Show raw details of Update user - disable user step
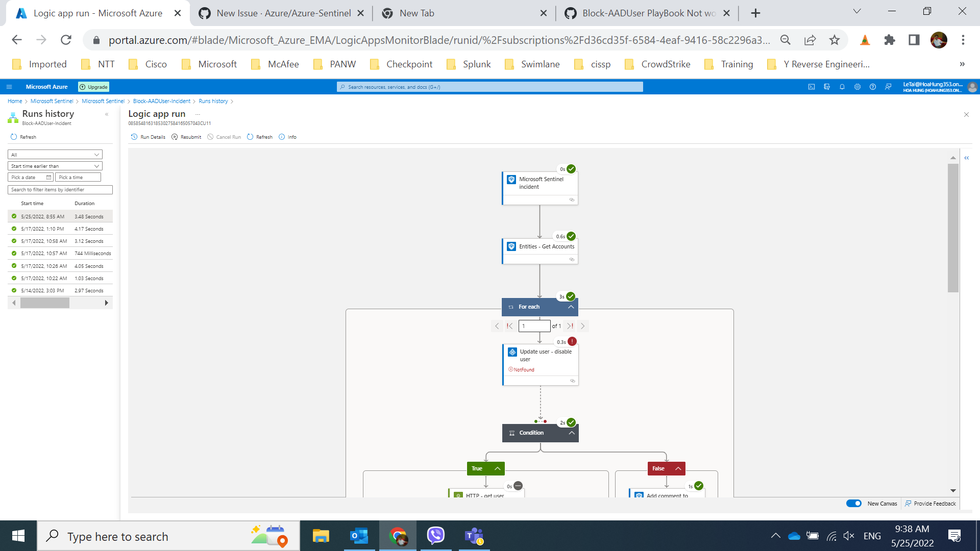This screenshot has height=551, width=980. pos(572,381)
